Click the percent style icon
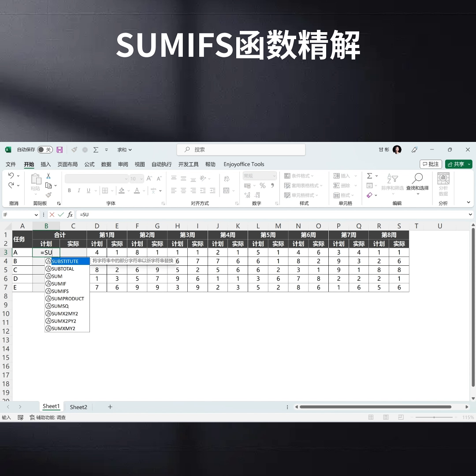476x476 pixels. coord(263,186)
